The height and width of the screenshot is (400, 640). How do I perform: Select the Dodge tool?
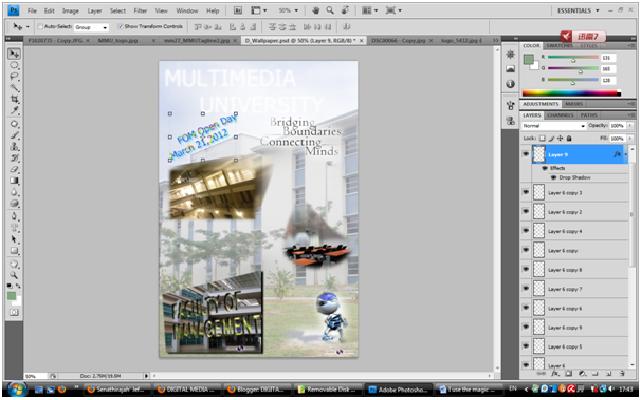pyautogui.click(x=14, y=203)
